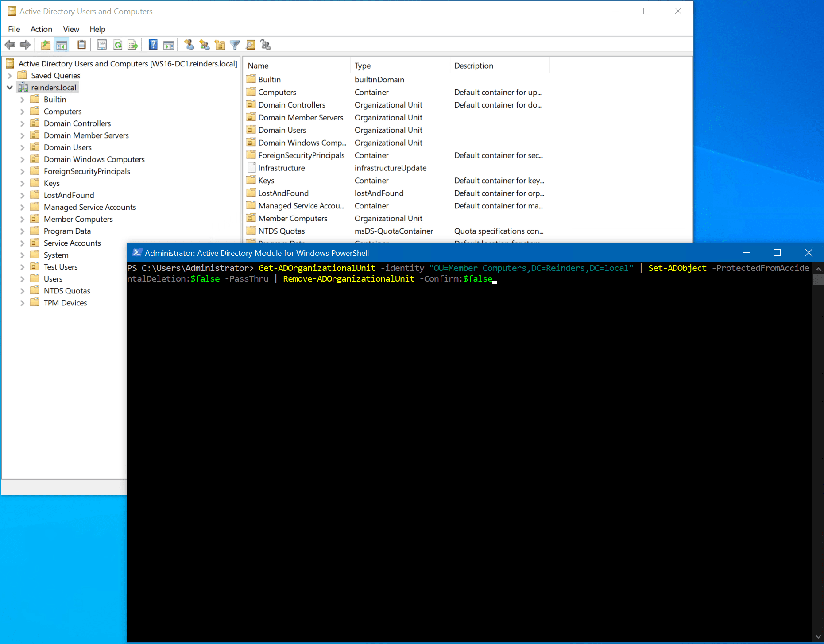The width and height of the screenshot is (824, 644).
Task: Click the NTDS Quotas folder icon in list
Action: pyautogui.click(x=251, y=231)
